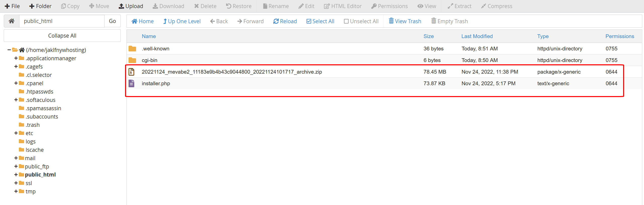Sort files by Size column
644x205 pixels.
click(x=428, y=36)
